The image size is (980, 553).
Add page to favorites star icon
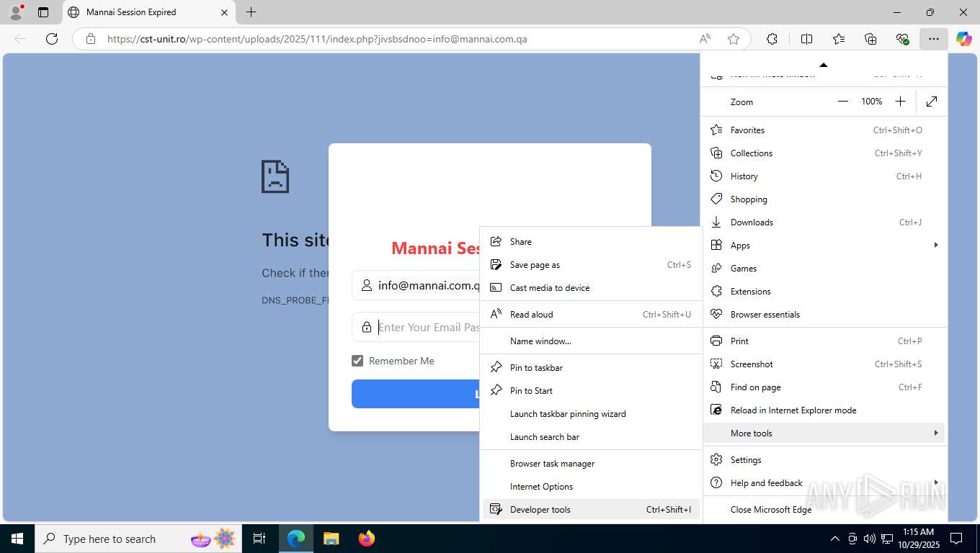[x=734, y=39]
